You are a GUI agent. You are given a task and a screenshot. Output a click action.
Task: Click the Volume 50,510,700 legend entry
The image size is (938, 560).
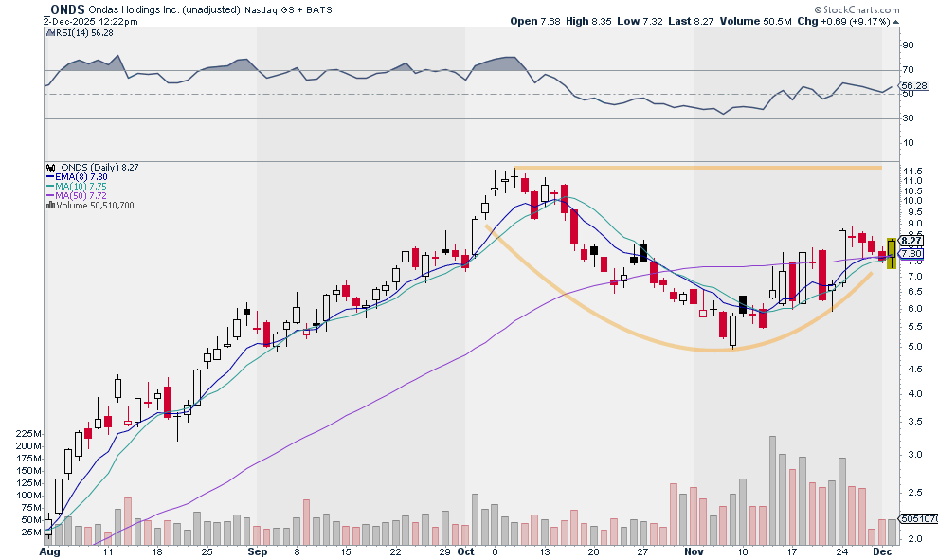coord(95,206)
